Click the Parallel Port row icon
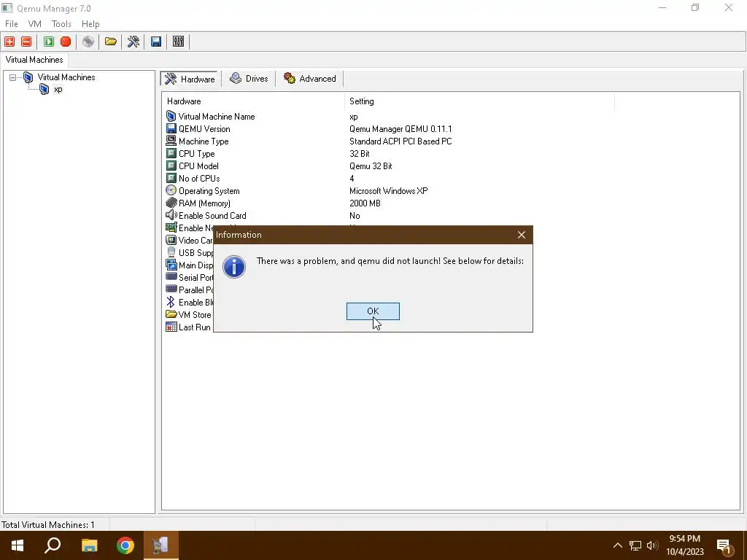Image resolution: width=747 pixels, height=560 pixels. click(171, 289)
